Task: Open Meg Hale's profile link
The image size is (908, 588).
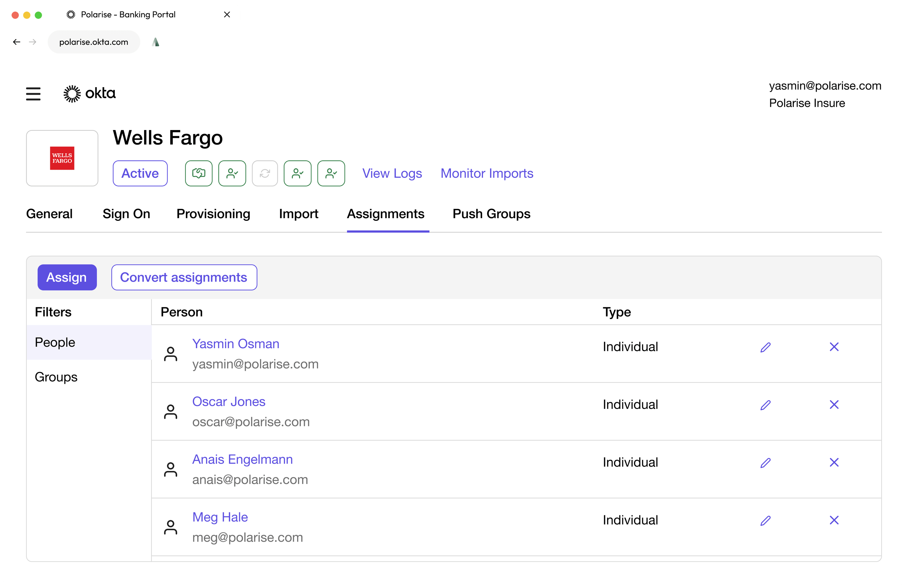Action: coord(220,517)
